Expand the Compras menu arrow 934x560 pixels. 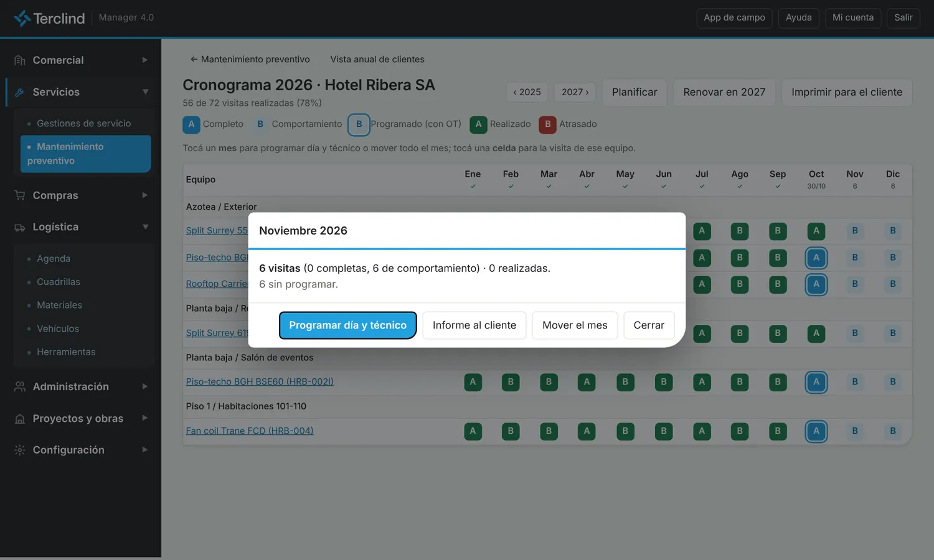point(145,195)
